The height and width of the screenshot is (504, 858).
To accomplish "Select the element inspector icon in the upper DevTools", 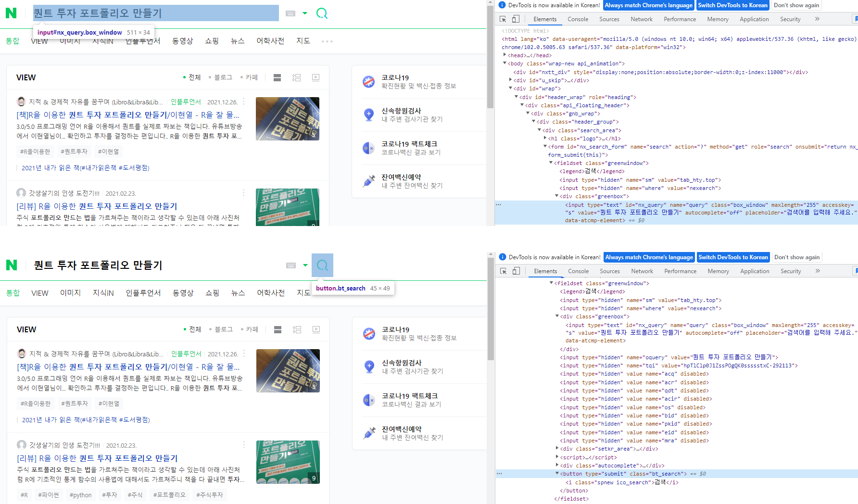I will pos(503,19).
